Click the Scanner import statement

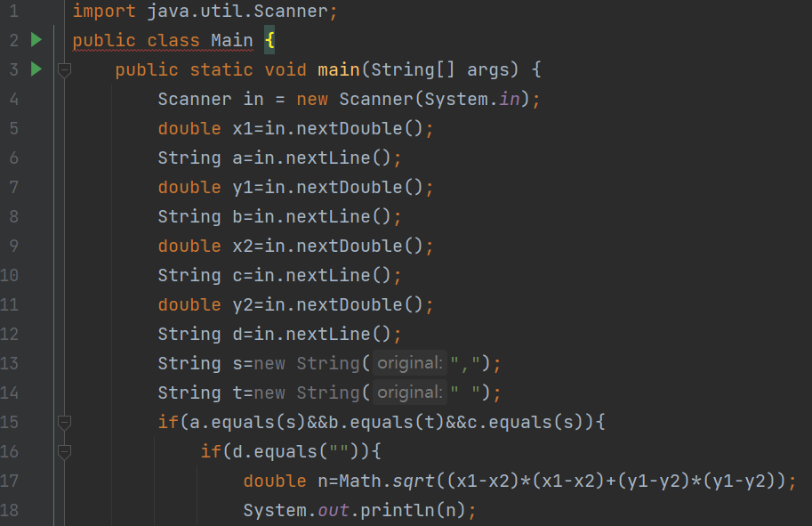[205, 11]
